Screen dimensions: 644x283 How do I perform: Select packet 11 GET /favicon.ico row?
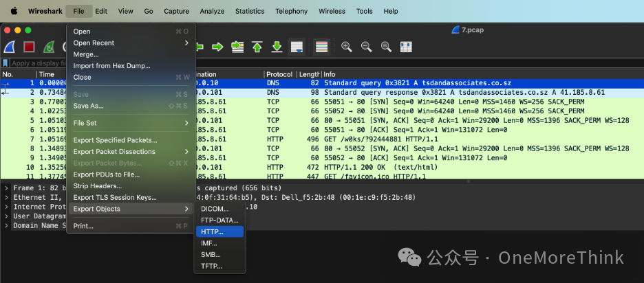click(x=322, y=176)
